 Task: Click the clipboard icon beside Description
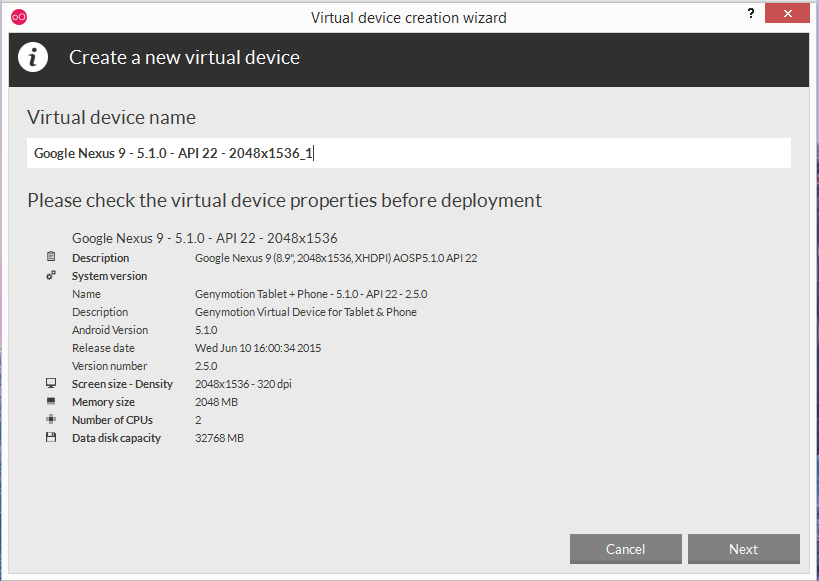(50, 258)
